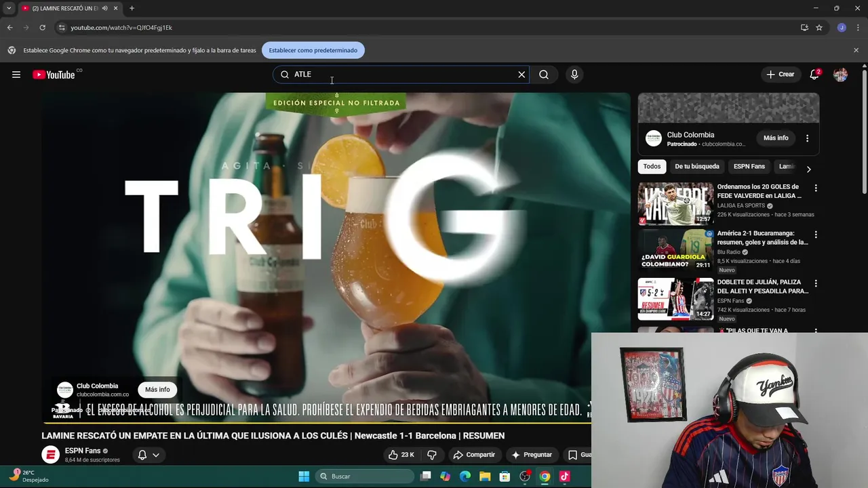Screen dimensions: 868x488
Task: Open ESPN Fans channel name link
Action: click(x=83, y=451)
